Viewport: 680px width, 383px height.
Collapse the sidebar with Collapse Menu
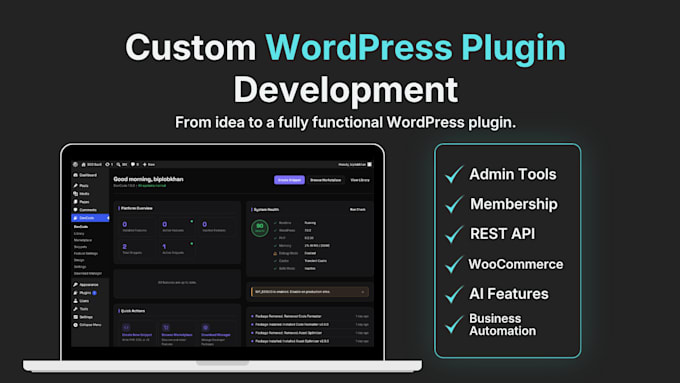tap(87, 325)
